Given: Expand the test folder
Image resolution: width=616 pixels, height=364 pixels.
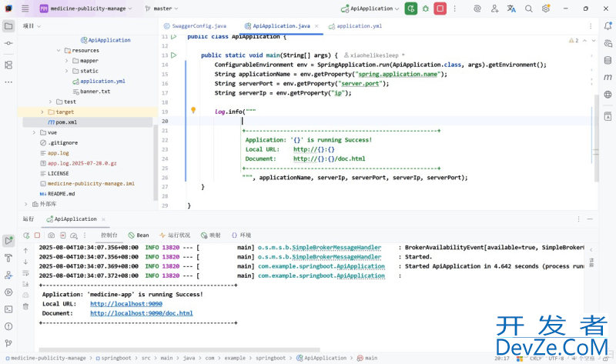Looking at the screenshot, I should point(50,102).
